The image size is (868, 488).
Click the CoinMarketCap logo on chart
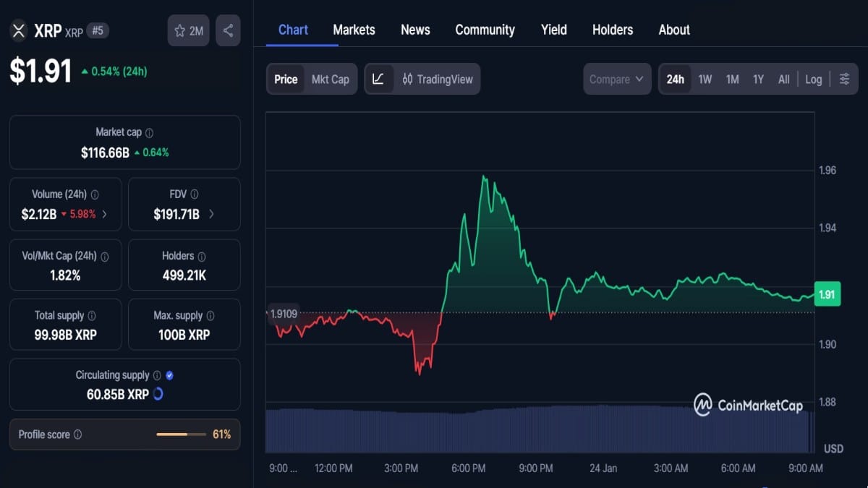tap(748, 405)
